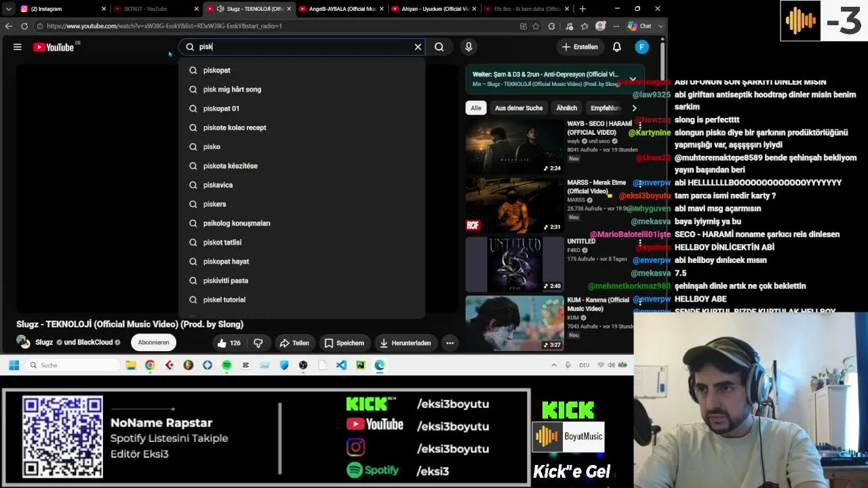The width and height of the screenshot is (868, 488).
Task: Open the UNTITLED video thumbnail
Action: click(514, 264)
